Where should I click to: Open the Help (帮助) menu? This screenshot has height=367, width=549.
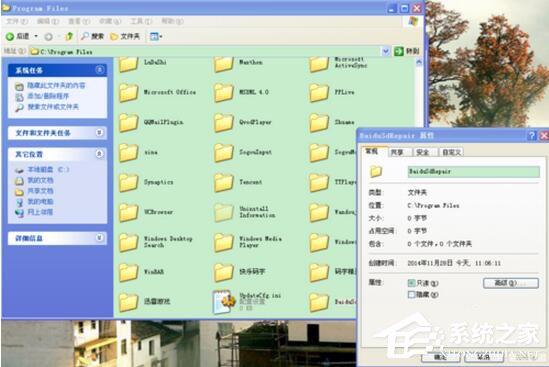(x=172, y=21)
